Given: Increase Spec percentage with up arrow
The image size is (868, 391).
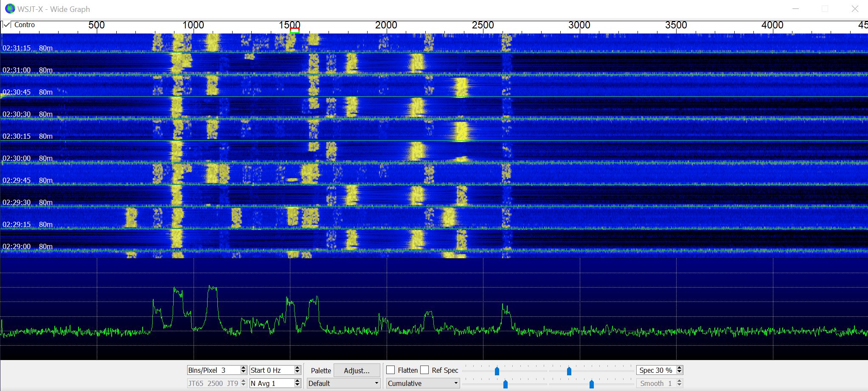Looking at the screenshot, I should 679,368.
